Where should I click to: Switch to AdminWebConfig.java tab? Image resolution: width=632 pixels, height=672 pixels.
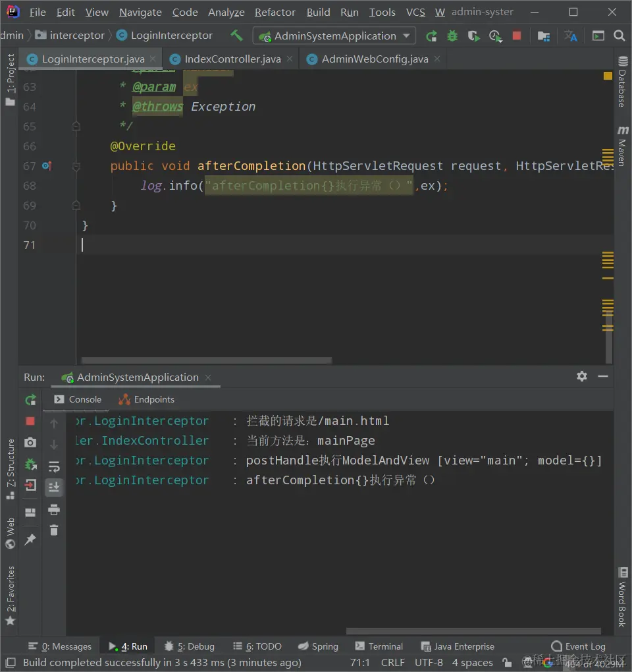click(375, 59)
